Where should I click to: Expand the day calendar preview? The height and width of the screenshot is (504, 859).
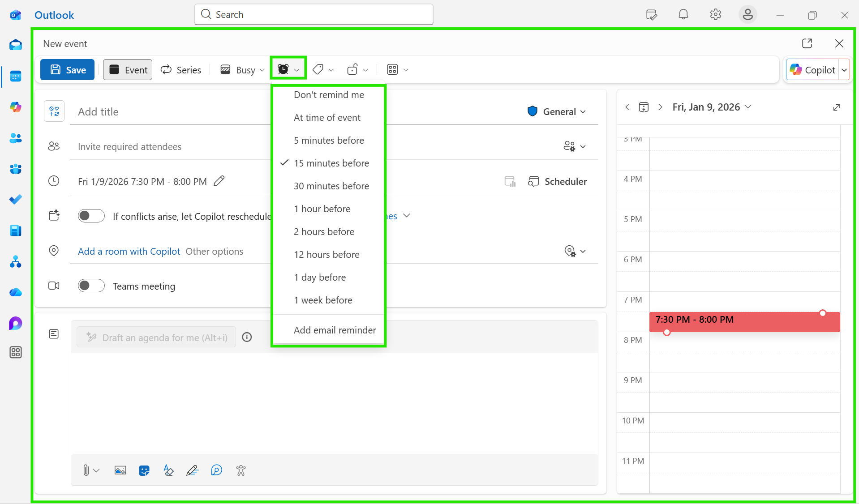coord(837,107)
